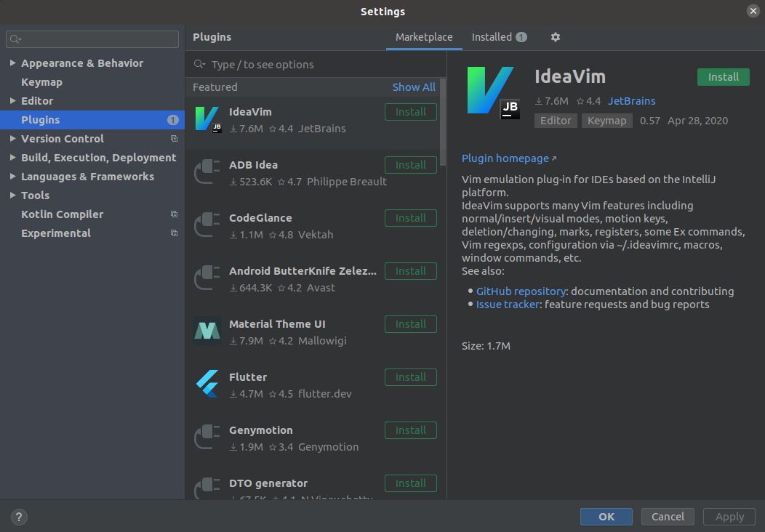Viewport: 765px width, 532px height.
Task: Install the Material Theme UI plugin
Action: click(411, 324)
